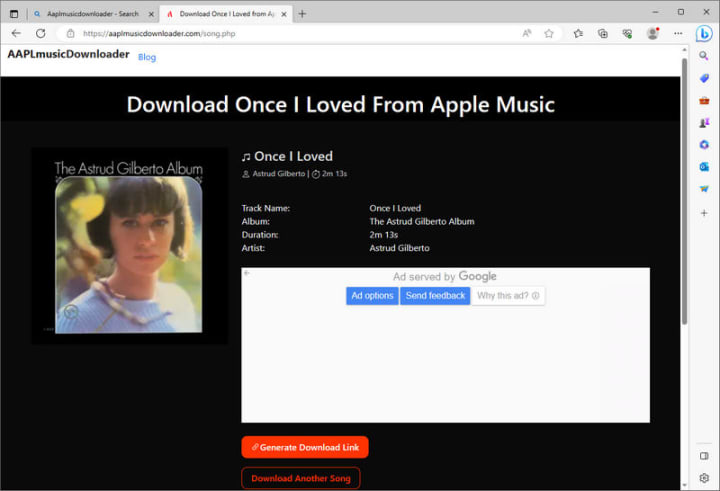
Task: Reload the page with Refresh icon
Action: pyautogui.click(x=41, y=34)
